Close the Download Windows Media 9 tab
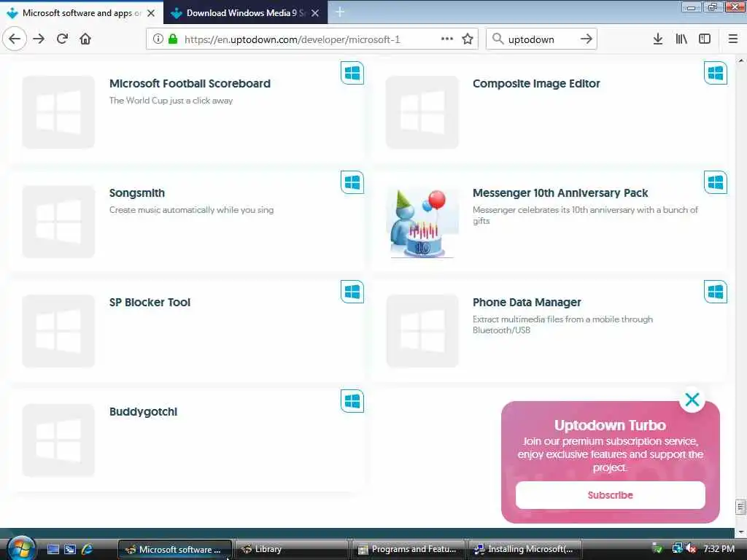The image size is (747, 560). (315, 13)
